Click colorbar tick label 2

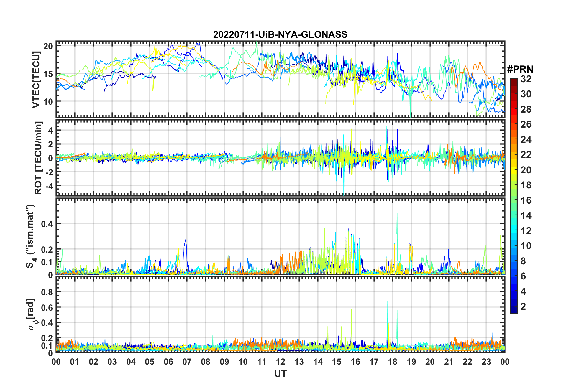[x=523, y=307]
